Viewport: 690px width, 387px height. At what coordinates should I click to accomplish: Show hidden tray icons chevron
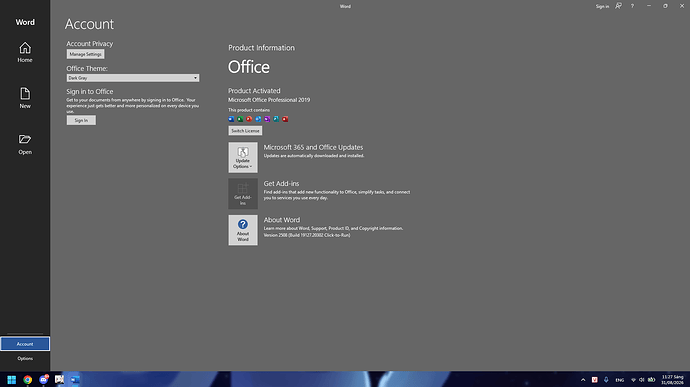pos(583,380)
